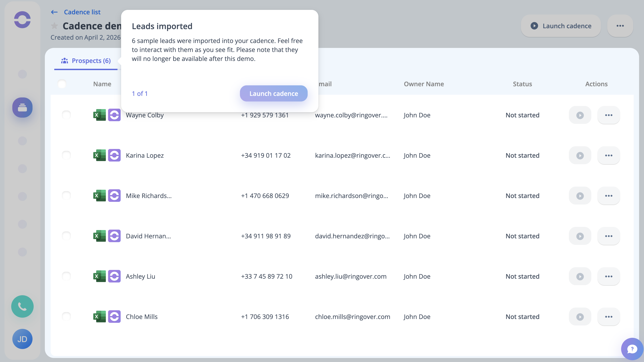Open the JD profile avatar
The image size is (644, 362).
(x=22, y=339)
